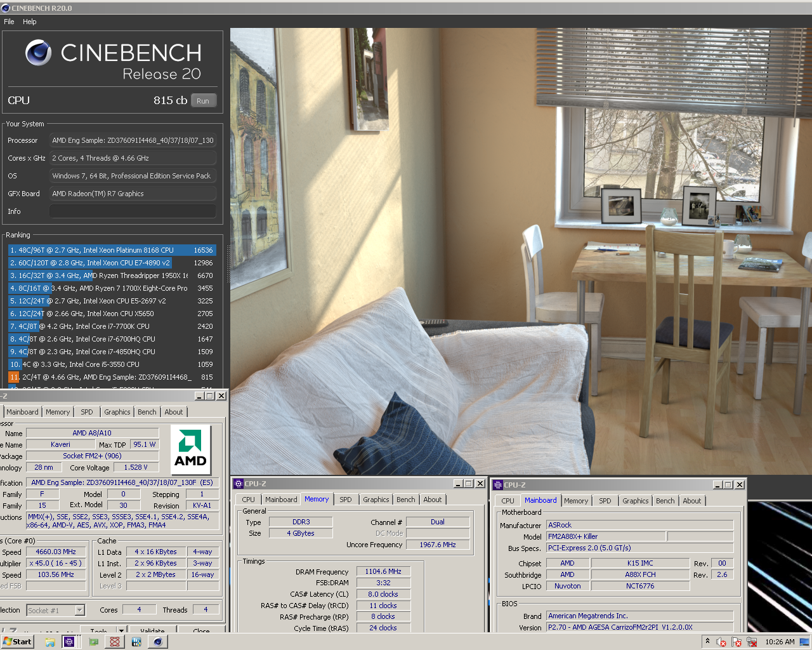Switch to Graphics tab in left CPU-Z window

[117, 412]
